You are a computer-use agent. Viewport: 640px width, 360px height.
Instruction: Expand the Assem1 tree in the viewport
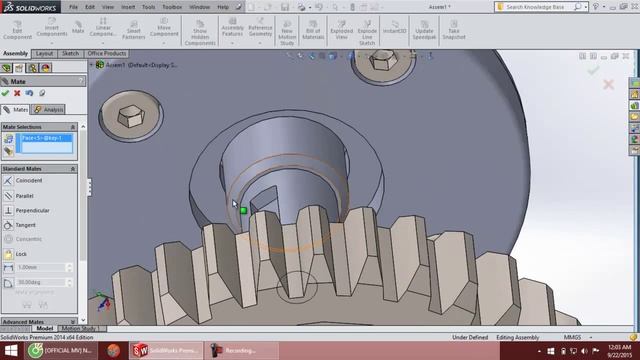click(91, 65)
